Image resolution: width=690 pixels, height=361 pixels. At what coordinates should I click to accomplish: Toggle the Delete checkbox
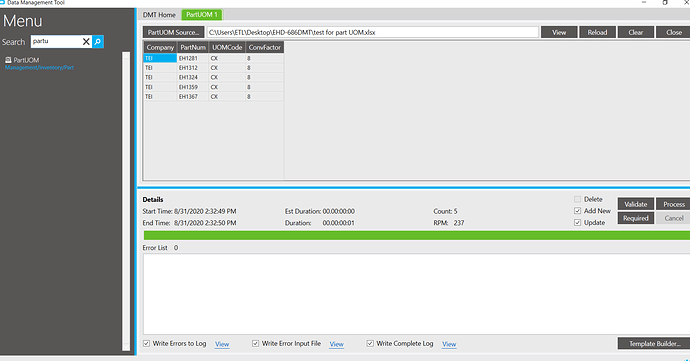pos(577,199)
